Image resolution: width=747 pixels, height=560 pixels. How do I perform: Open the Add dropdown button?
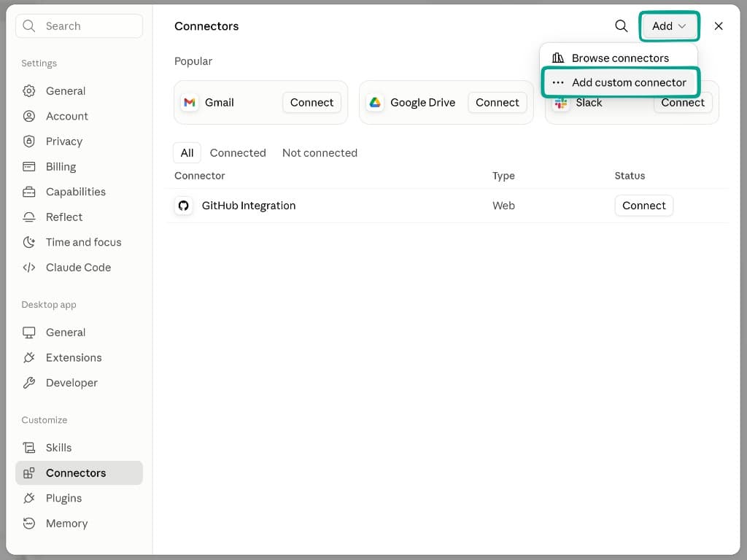[x=669, y=26]
